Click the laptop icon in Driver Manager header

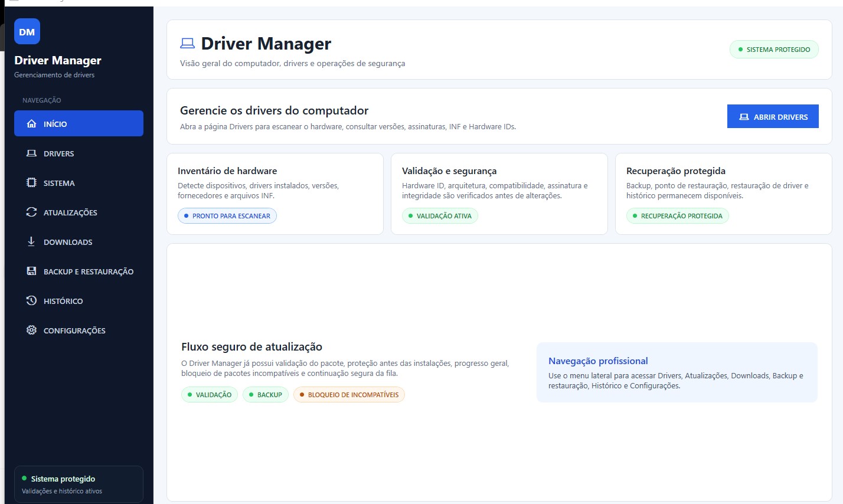pos(188,44)
